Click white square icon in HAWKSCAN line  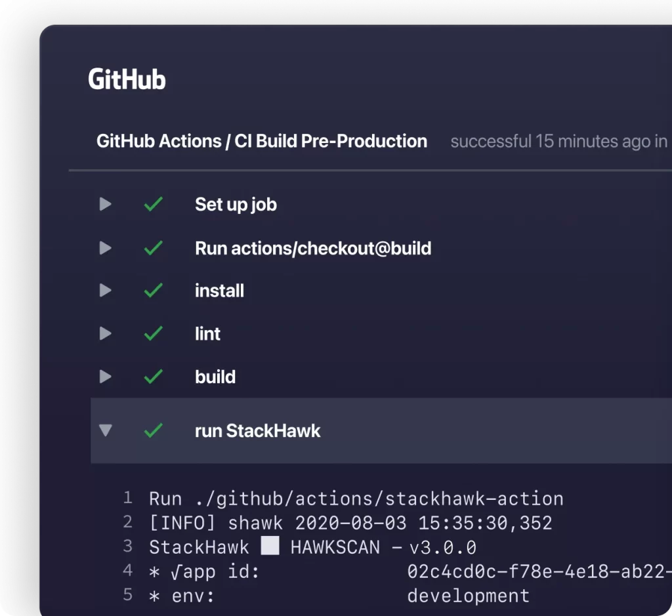click(270, 547)
